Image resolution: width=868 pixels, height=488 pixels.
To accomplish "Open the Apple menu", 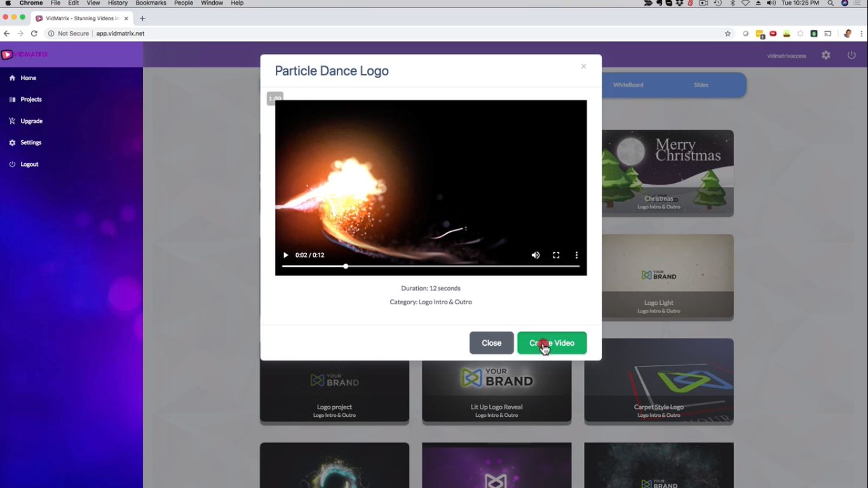I will (8, 3).
